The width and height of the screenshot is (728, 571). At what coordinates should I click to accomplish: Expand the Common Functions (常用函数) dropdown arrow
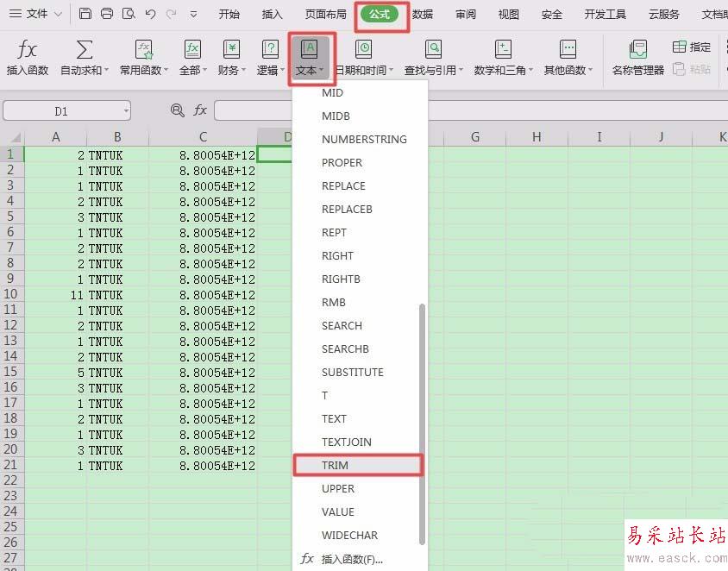click(x=166, y=71)
